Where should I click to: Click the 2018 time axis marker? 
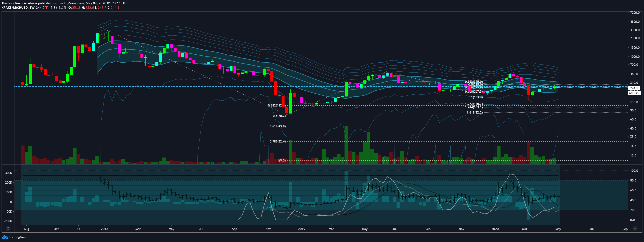(105, 229)
